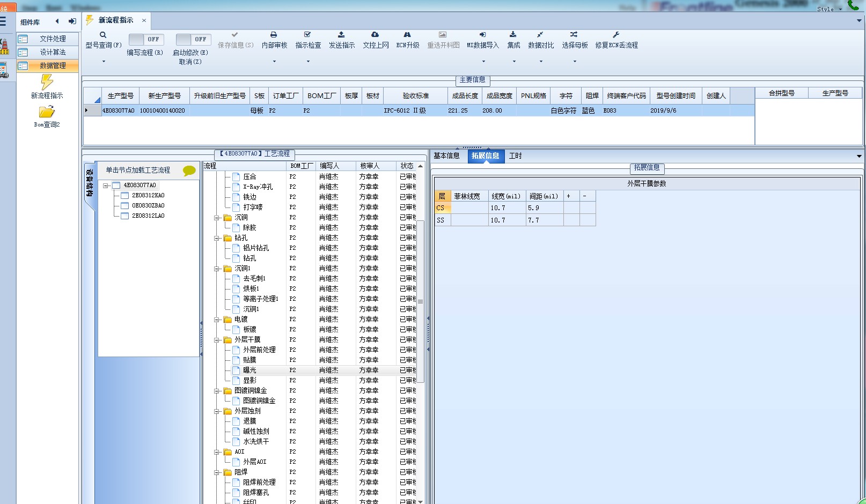Click the process list vertical scrollbar
The width and height of the screenshot is (866, 504).
(421, 301)
